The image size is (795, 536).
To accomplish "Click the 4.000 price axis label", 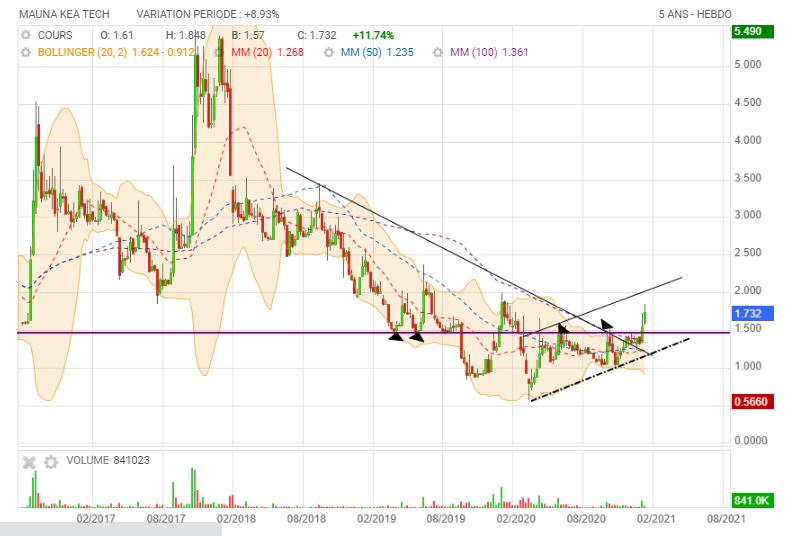I will (x=748, y=140).
